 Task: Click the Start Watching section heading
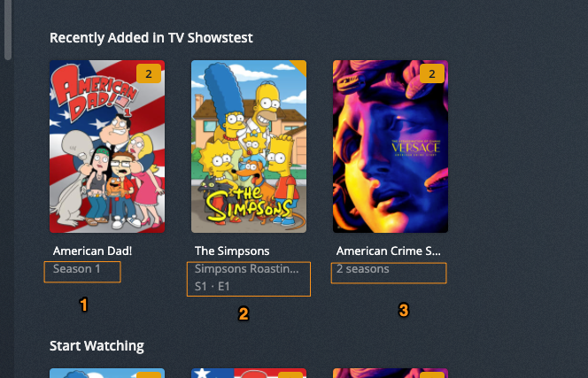97,346
